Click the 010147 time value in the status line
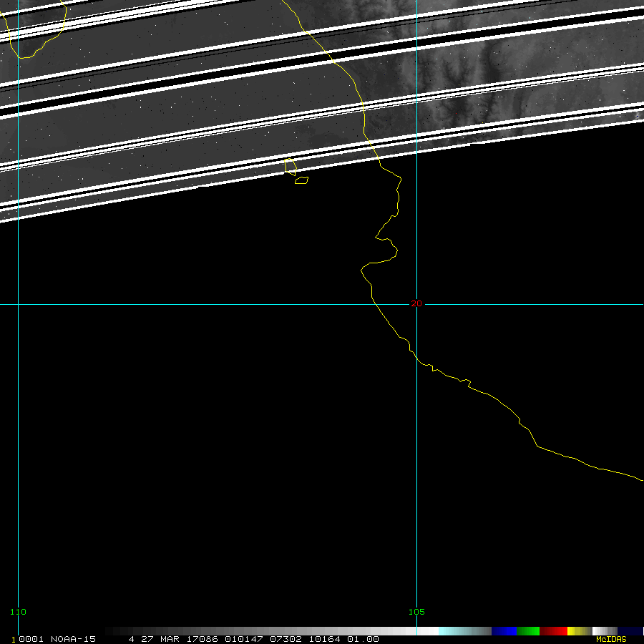644x644 pixels. [x=243, y=639]
